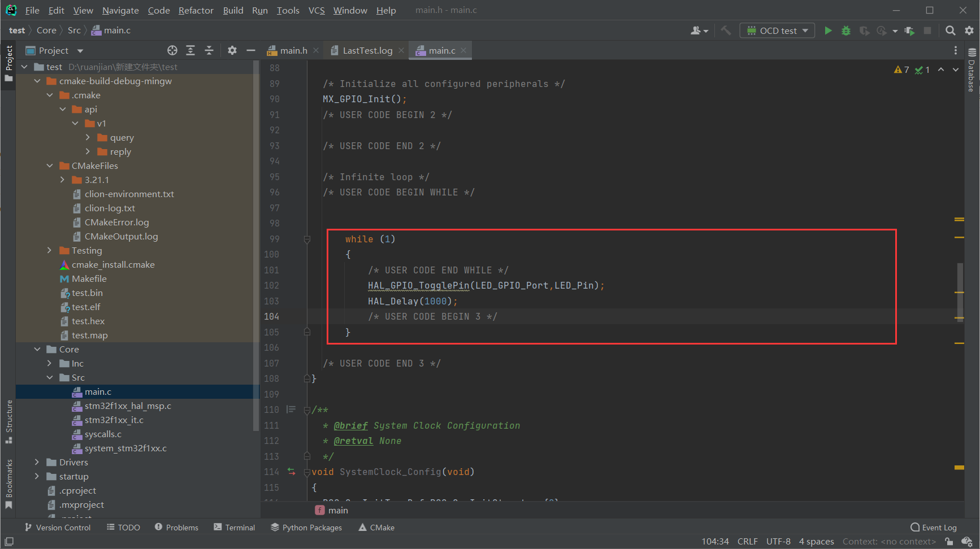Close the LastTest.log tab
980x549 pixels.
pos(401,50)
